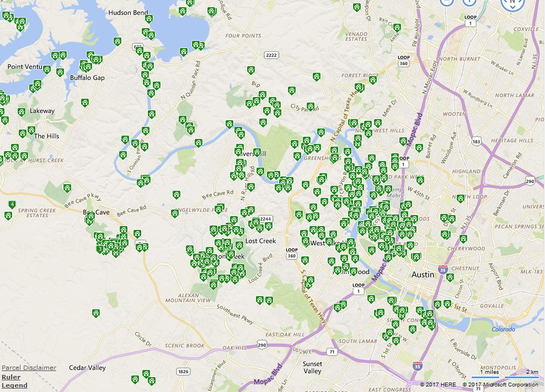
Task: Select house marker just left of Lakeway label
Action: pos(22,112)
